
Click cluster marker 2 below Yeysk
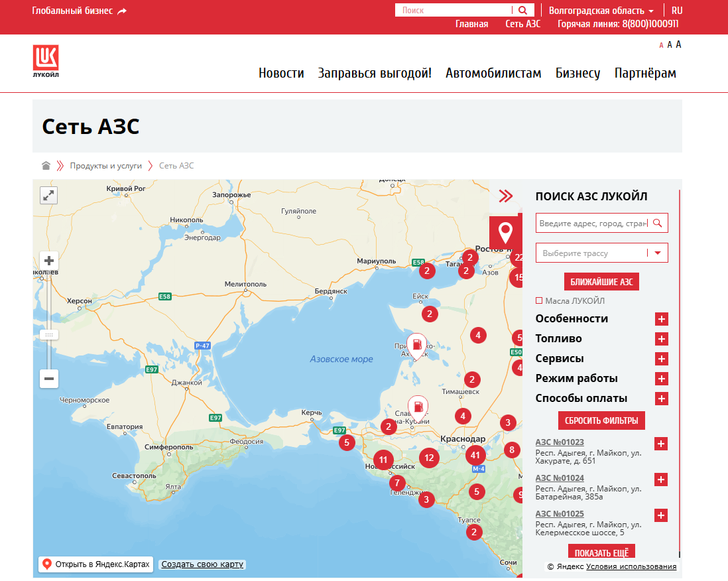pyautogui.click(x=430, y=314)
